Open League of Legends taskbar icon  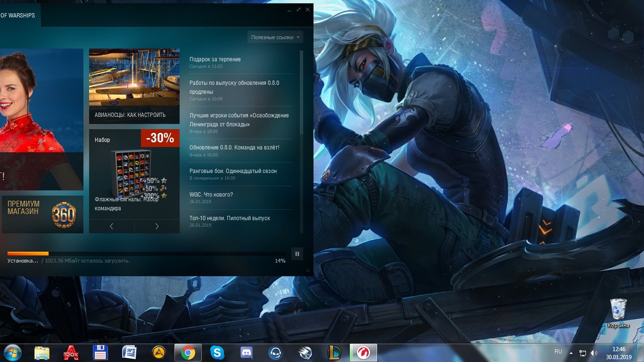(334, 353)
